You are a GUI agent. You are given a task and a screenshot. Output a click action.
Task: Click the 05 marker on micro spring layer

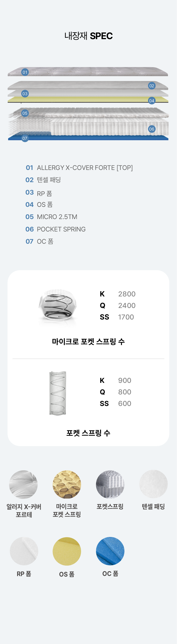point(25,113)
